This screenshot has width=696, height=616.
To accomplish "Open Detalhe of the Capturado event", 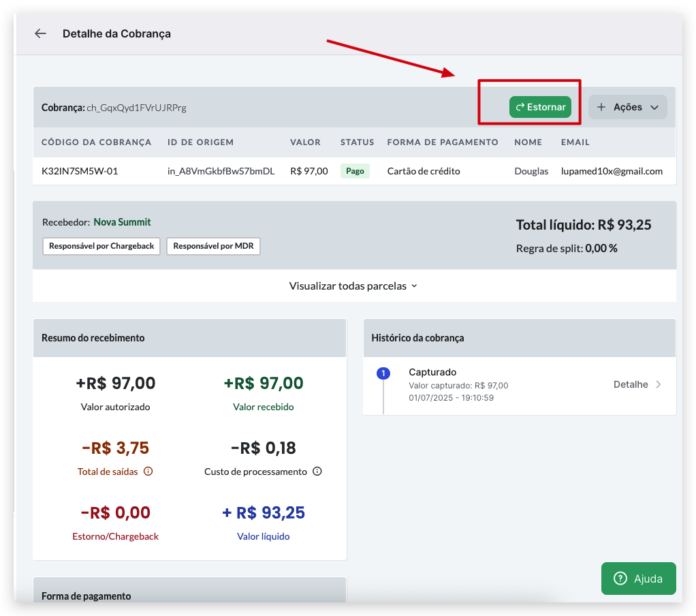I will coord(637,384).
